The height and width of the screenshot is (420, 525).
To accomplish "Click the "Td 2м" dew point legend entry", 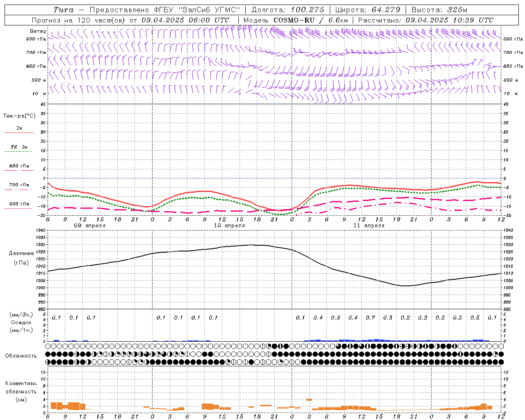I will [19, 147].
